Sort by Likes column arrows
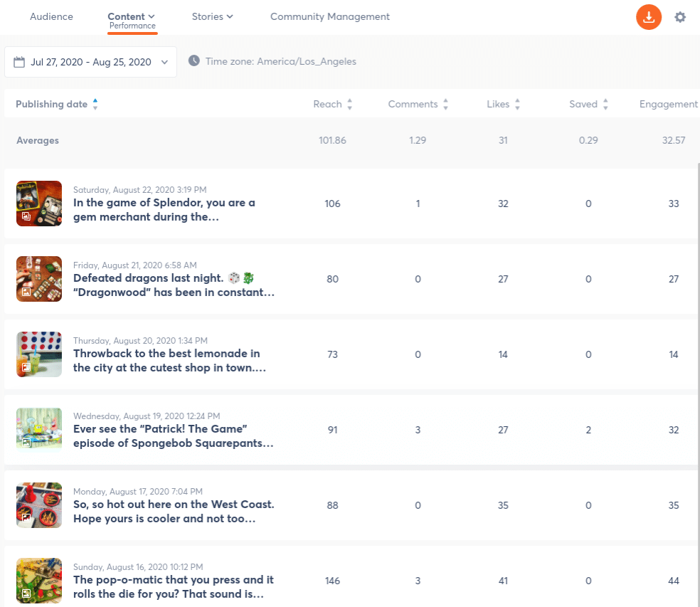This screenshot has width=700, height=607. click(x=517, y=105)
